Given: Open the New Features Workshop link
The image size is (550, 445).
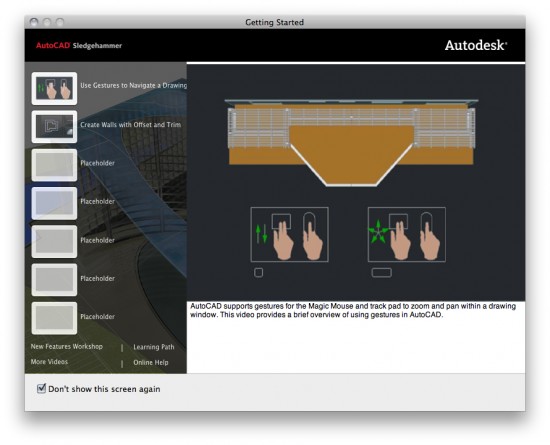Looking at the screenshot, I should (67, 346).
